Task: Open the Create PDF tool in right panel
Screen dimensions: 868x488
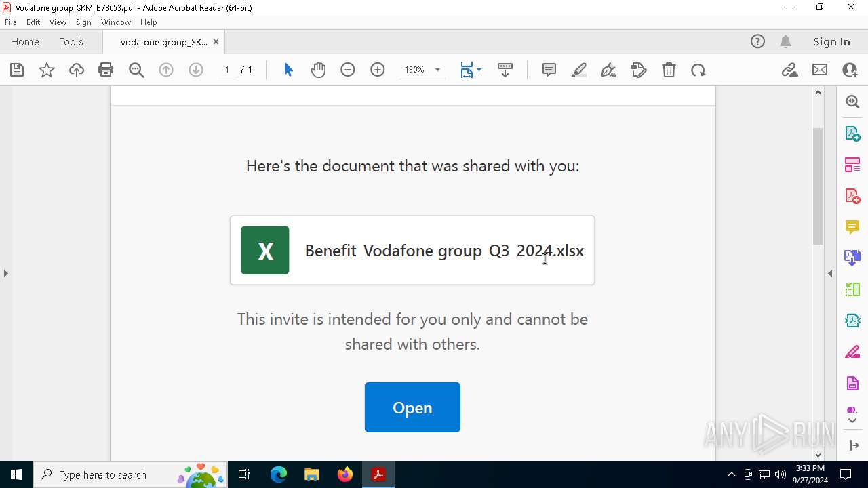Action: (852, 196)
